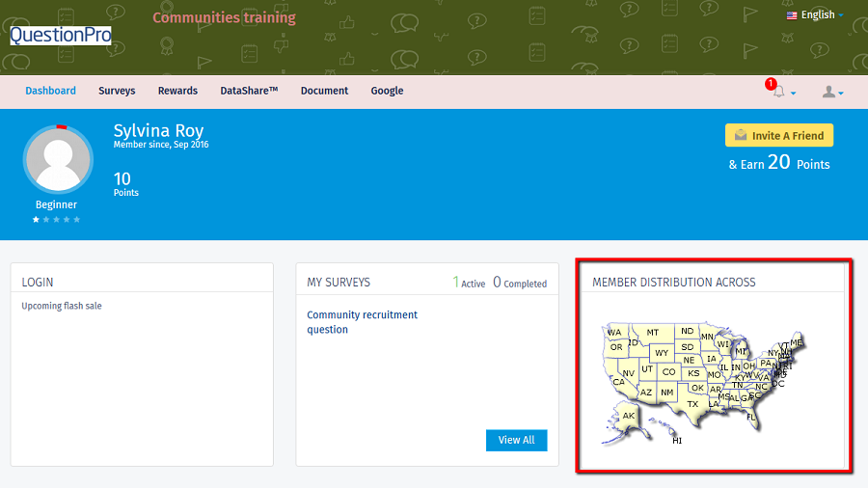This screenshot has width=868, height=488.
Task: Open the user account icon menu
Action: click(828, 92)
